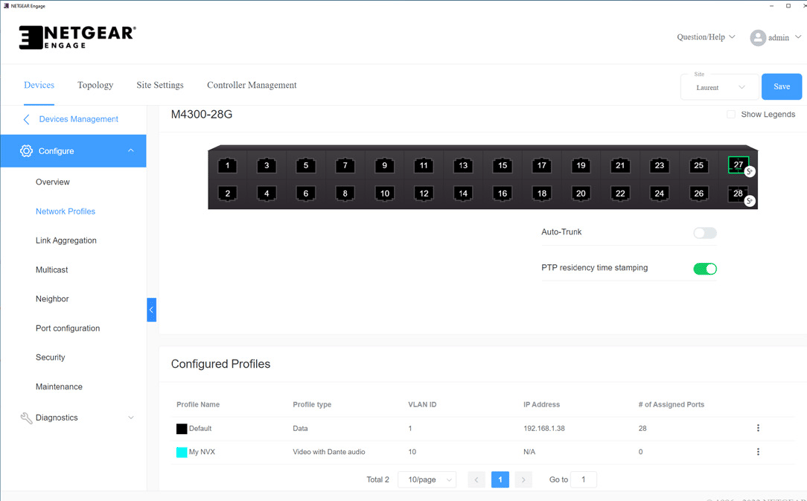Select switch port 7 icon

(345, 165)
